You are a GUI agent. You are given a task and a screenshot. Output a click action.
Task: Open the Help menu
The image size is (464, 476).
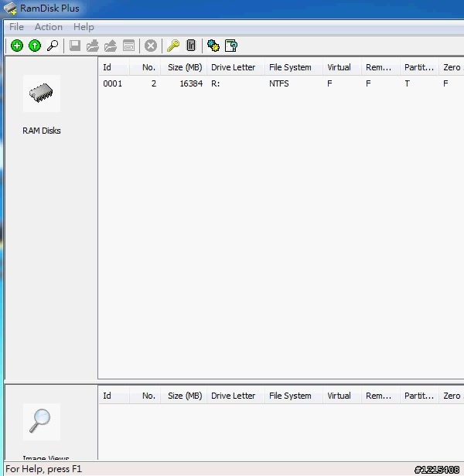[x=84, y=27]
